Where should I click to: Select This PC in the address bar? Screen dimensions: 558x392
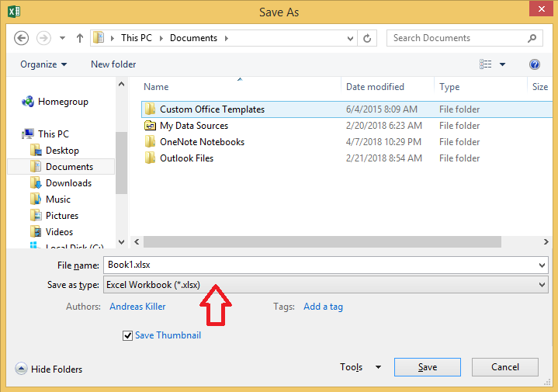point(137,38)
